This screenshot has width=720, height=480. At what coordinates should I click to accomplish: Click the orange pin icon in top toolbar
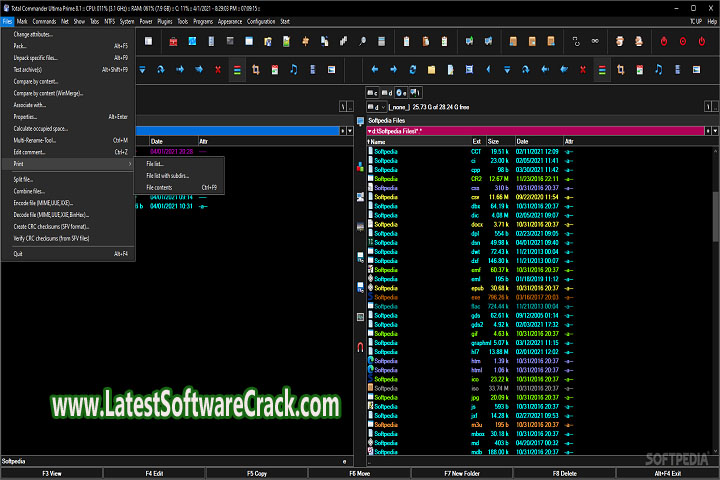click(305, 42)
